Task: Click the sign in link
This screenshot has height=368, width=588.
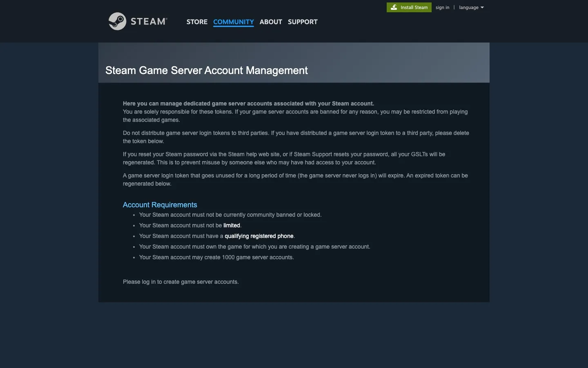Action: pyautogui.click(x=442, y=7)
